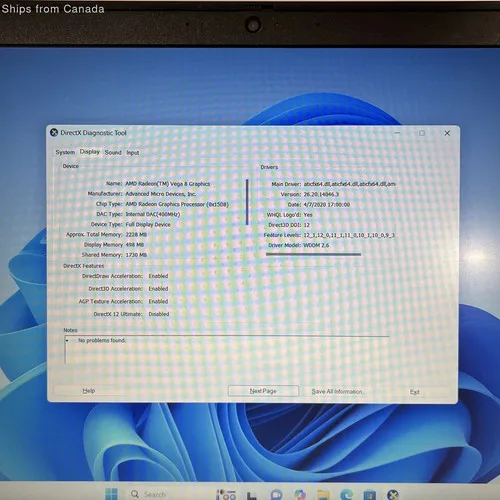Click the Approx. Total Memory '2228 MB' value
This screenshot has height=500, width=500.
(136, 234)
